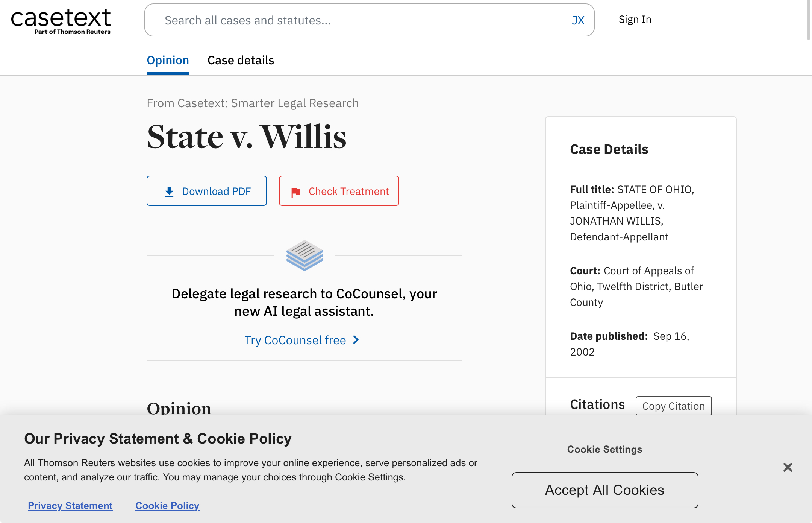Image resolution: width=812 pixels, height=523 pixels.
Task: Click the Check Treatment button
Action: [x=339, y=191]
